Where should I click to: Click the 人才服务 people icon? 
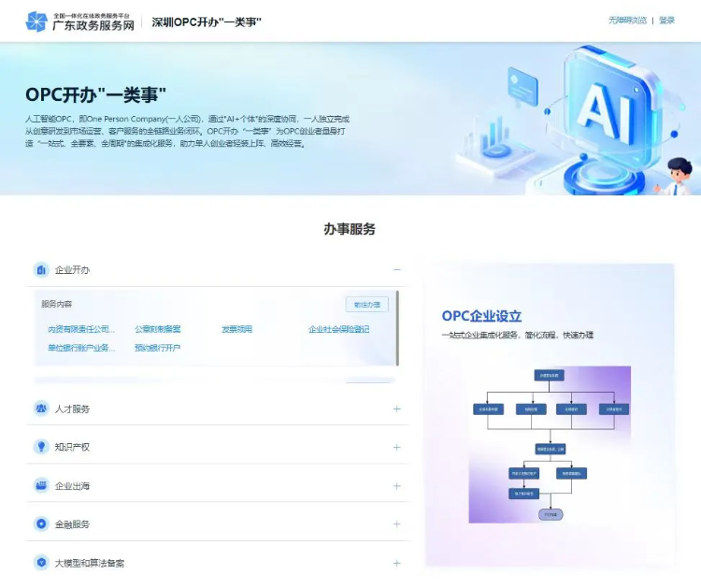[41, 409]
